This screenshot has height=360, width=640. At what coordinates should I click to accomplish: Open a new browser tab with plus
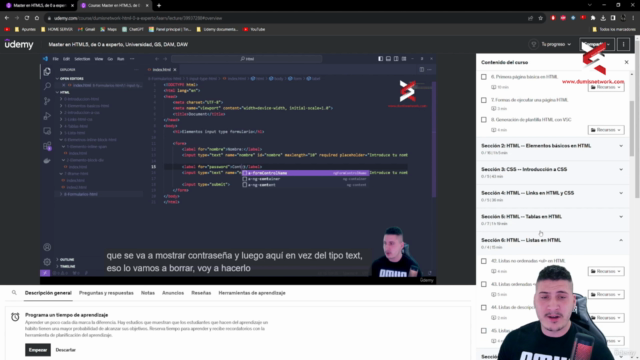coord(159,5)
